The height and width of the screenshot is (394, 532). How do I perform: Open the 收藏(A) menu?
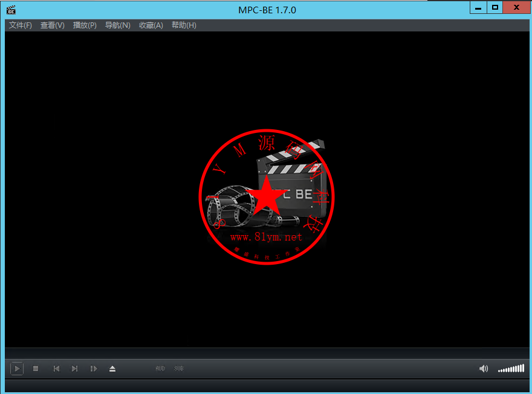tap(151, 25)
